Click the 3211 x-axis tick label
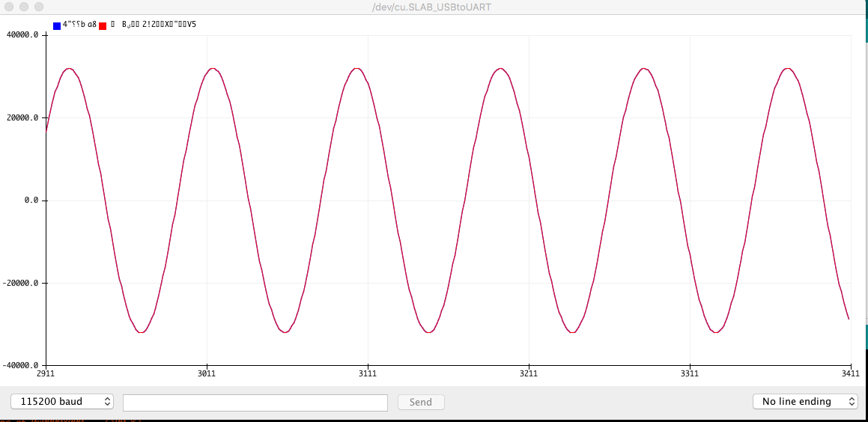The width and height of the screenshot is (868, 422). click(x=528, y=373)
